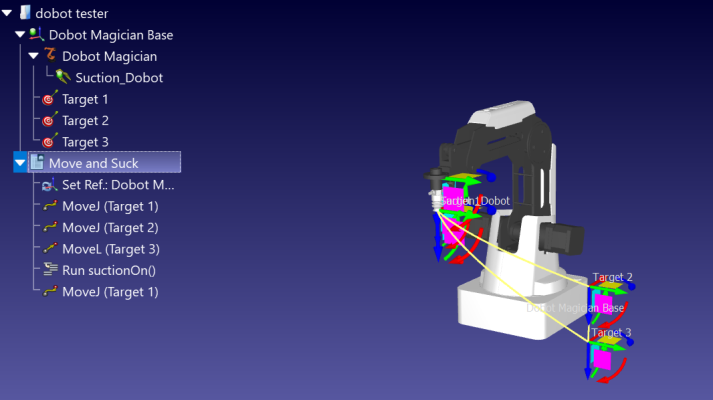
Task: Click the Suction_Dobot tool icon
Action: pos(63,77)
